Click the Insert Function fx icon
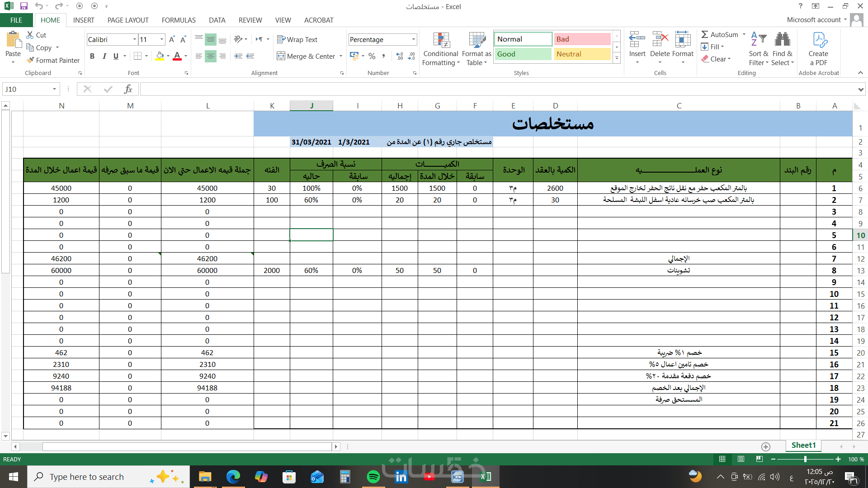 click(128, 89)
